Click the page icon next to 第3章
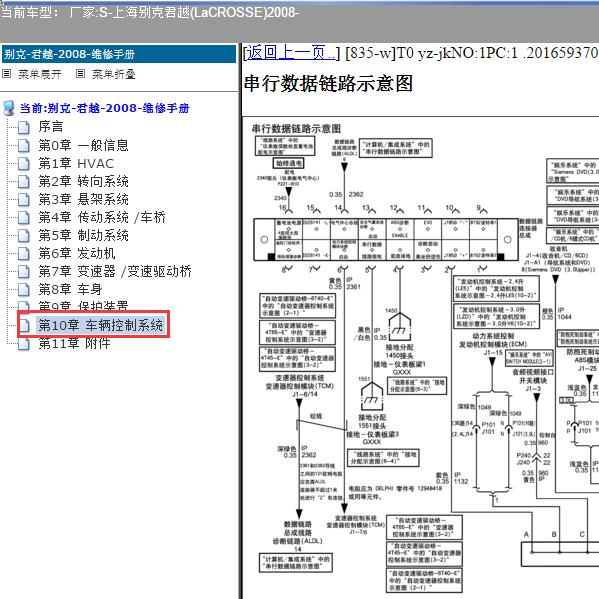This screenshot has height=599, width=599. [x=24, y=200]
